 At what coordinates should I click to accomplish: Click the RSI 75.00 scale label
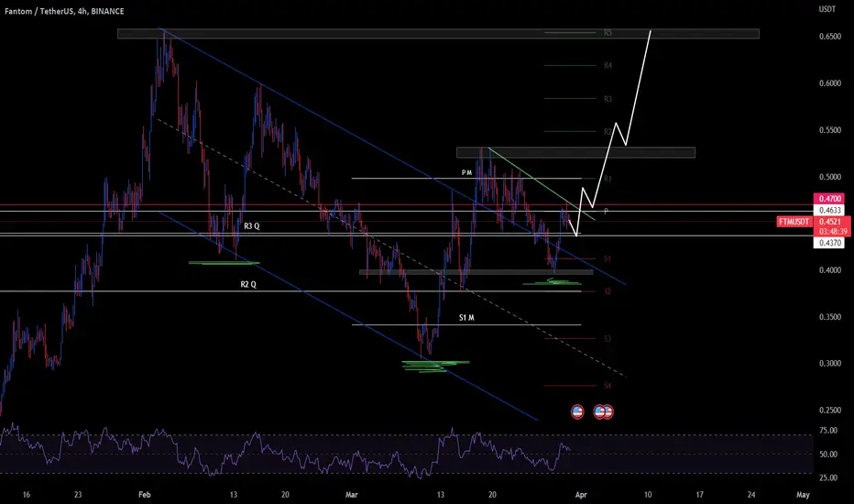coord(828,431)
